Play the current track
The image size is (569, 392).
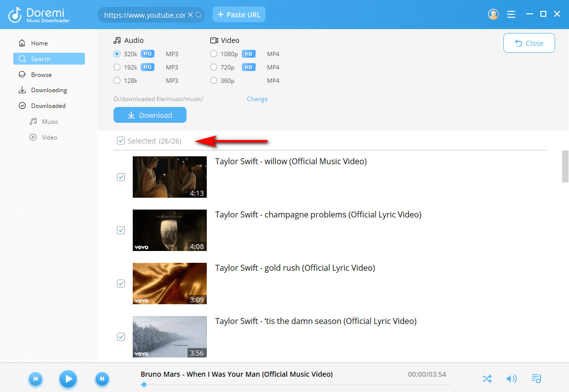tap(68, 379)
